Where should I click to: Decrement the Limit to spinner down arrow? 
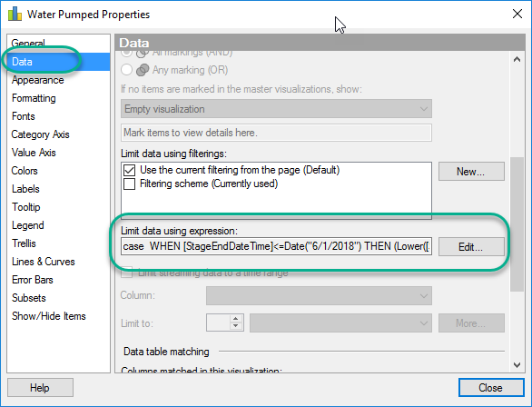[x=235, y=326]
